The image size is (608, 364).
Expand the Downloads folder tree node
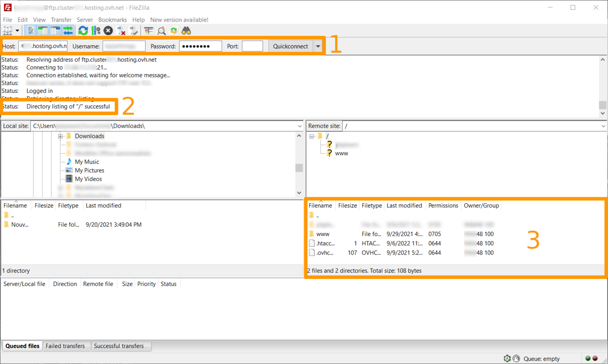point(60,136)
